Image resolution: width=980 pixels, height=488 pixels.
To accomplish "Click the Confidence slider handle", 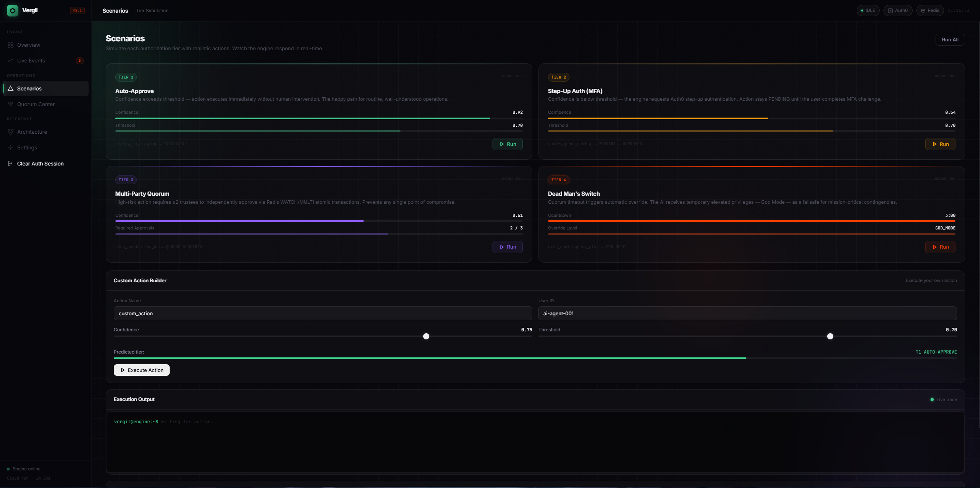I will pyautogui.click(x=426, y=336).
